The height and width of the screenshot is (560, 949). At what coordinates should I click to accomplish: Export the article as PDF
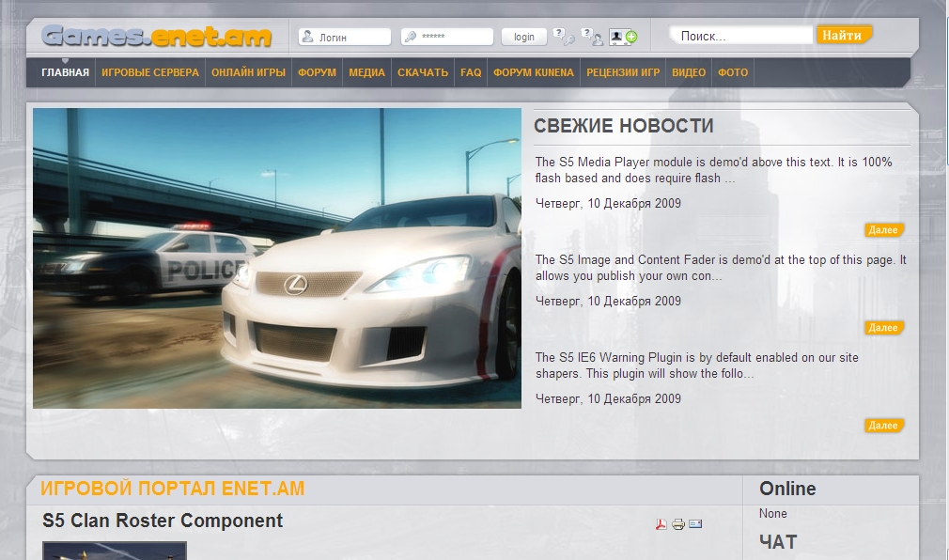coord(661,524)
